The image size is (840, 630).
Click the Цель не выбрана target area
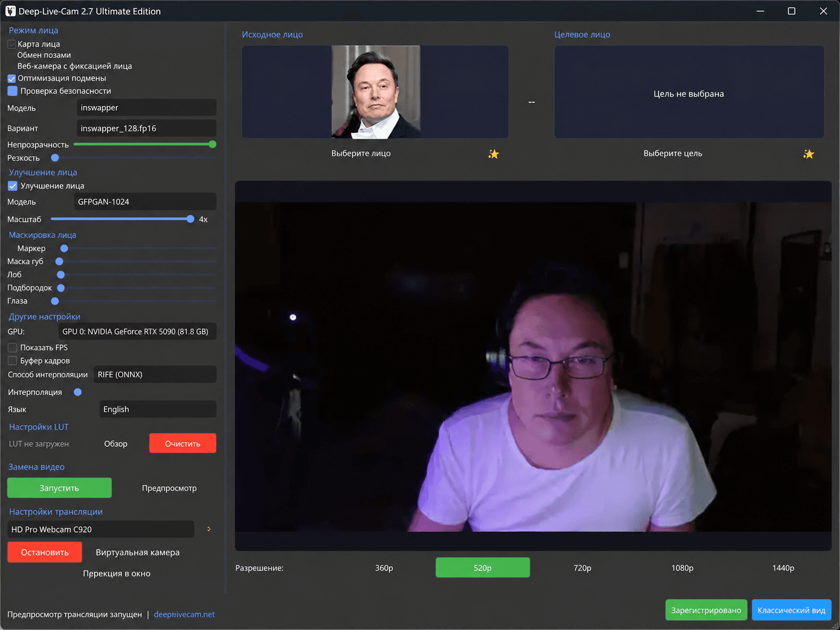pos(689,92)
